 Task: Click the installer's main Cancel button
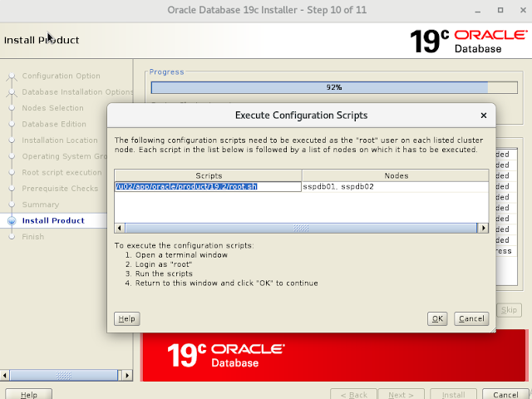pyautogui.click(x=505, y=395)
